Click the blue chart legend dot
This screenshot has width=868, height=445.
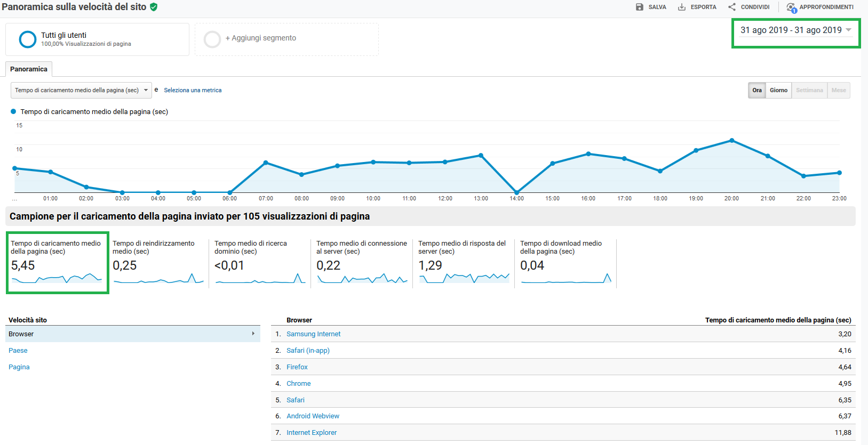(13, 111)
